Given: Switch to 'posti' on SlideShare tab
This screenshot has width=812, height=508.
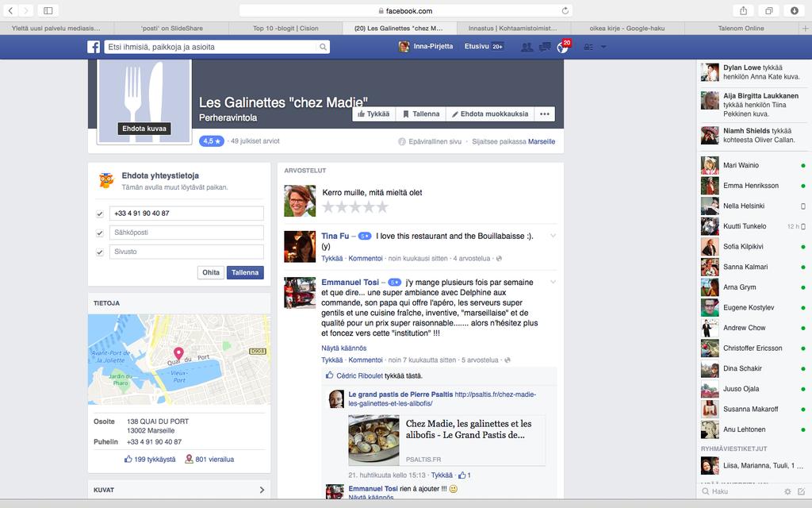Looking at the screenshot, I should [171, 29].
